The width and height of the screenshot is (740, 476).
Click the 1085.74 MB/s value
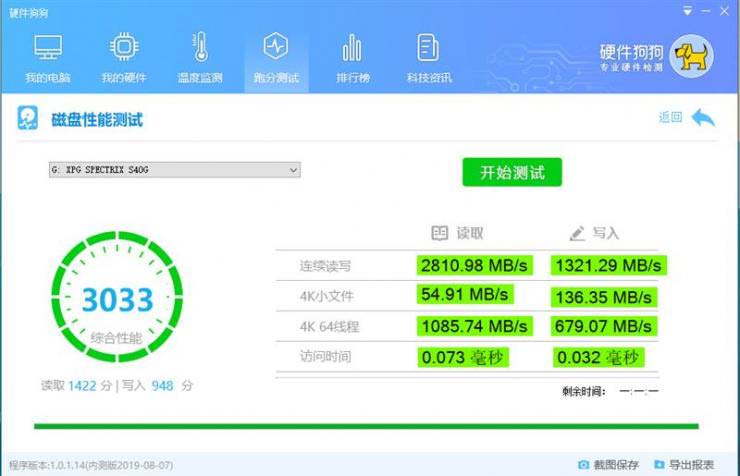pyautogui.click(x=474, y=326)
